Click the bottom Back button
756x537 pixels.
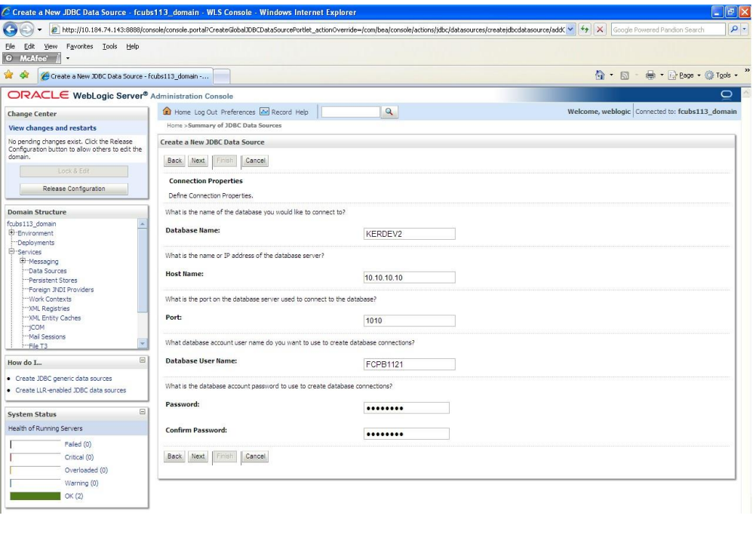tap(174, 456)
